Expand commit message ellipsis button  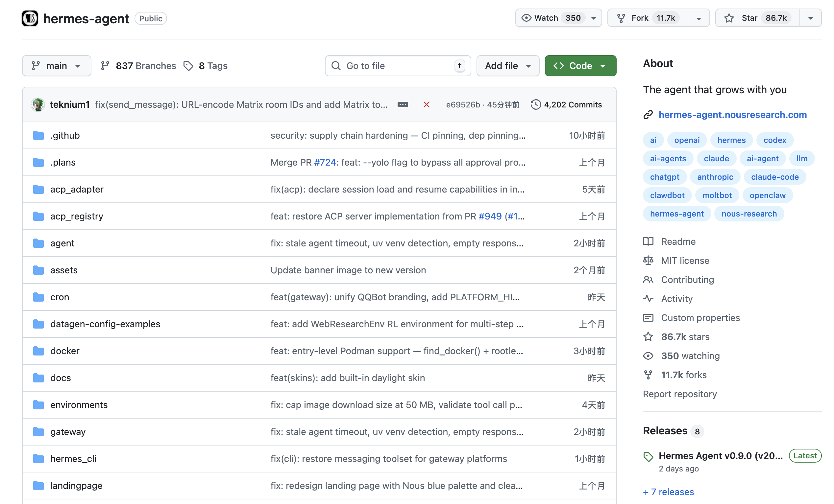[x=403, y=105]
